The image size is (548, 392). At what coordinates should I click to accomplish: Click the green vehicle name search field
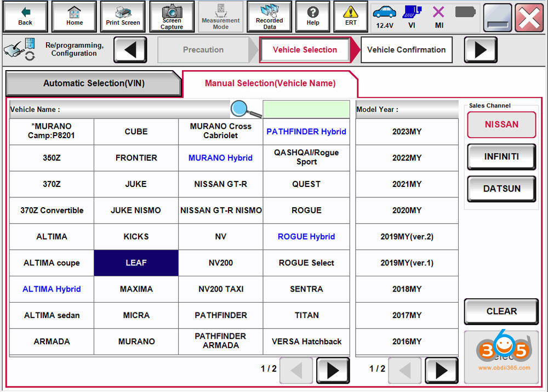point(306,109)
